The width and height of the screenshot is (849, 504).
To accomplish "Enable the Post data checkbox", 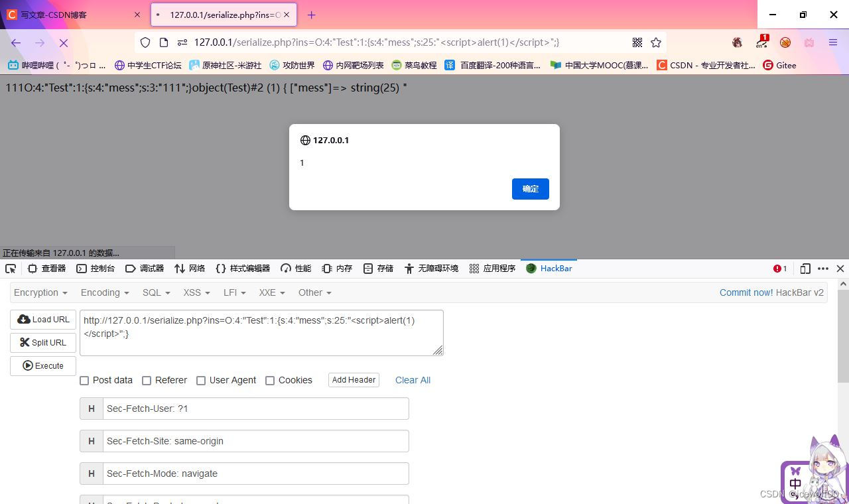I will [84, 381].
